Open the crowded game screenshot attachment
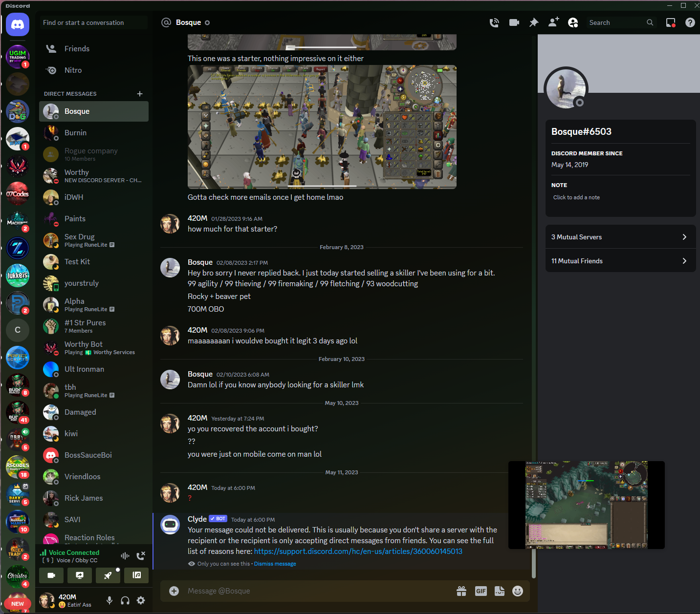The height and width of the screenshot is (614, 700). [x=322, y=127]
